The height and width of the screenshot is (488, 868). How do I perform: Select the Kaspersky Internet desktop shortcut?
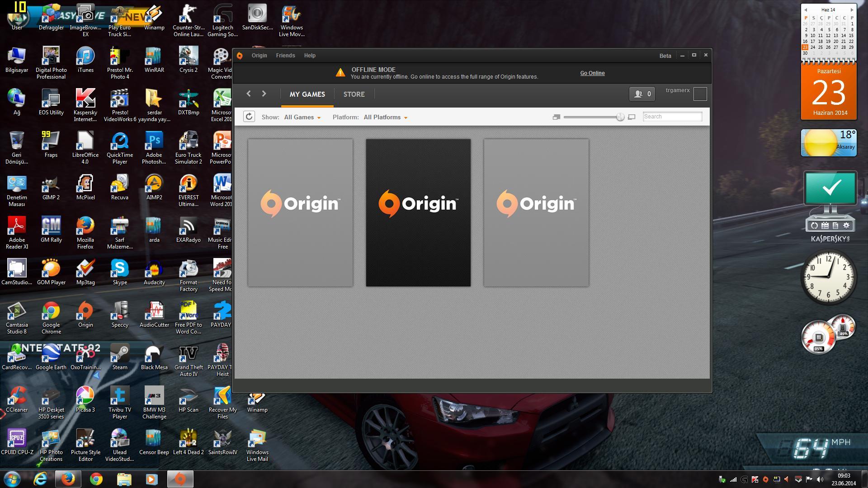[85, 105]
